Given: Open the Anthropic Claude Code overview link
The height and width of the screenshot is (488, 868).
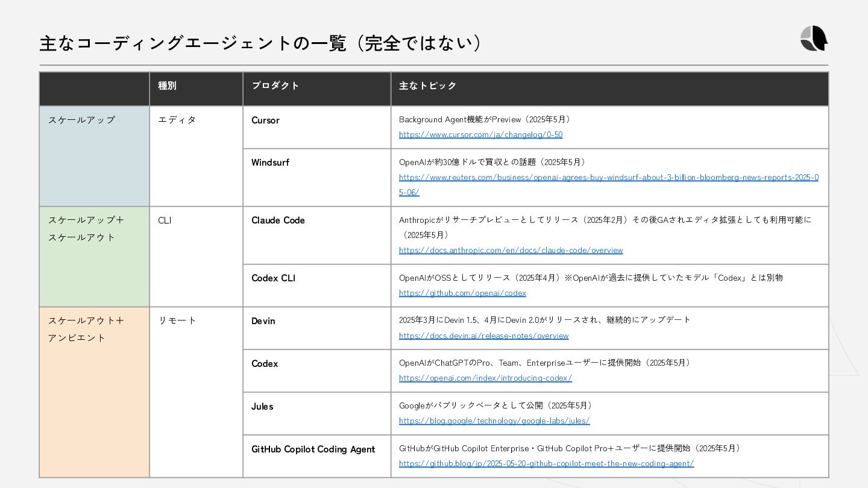Looking at the screenshot, I should (511, 250).
